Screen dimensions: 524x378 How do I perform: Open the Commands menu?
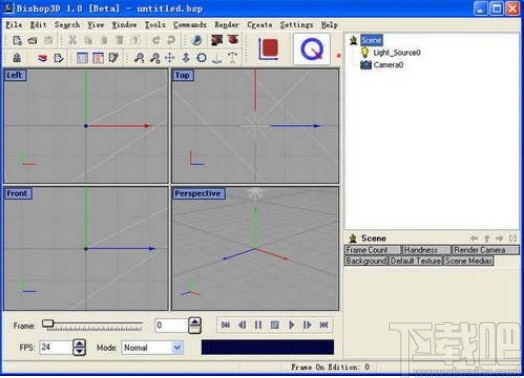190,25
